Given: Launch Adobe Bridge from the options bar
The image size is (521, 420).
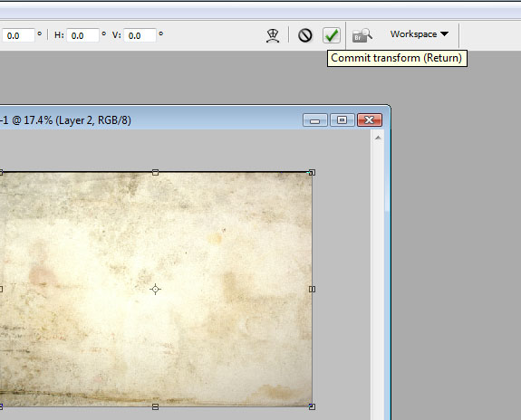Looking at the screenshot, I should tap(362, 35).
